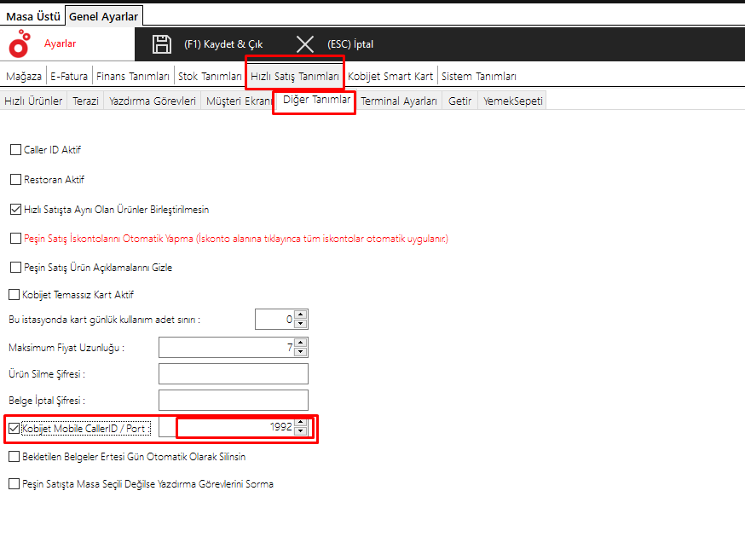Select Diğer Tanımlar subtab
The width and height of the screenshot is (745, 560).
[x=316, y=100]
